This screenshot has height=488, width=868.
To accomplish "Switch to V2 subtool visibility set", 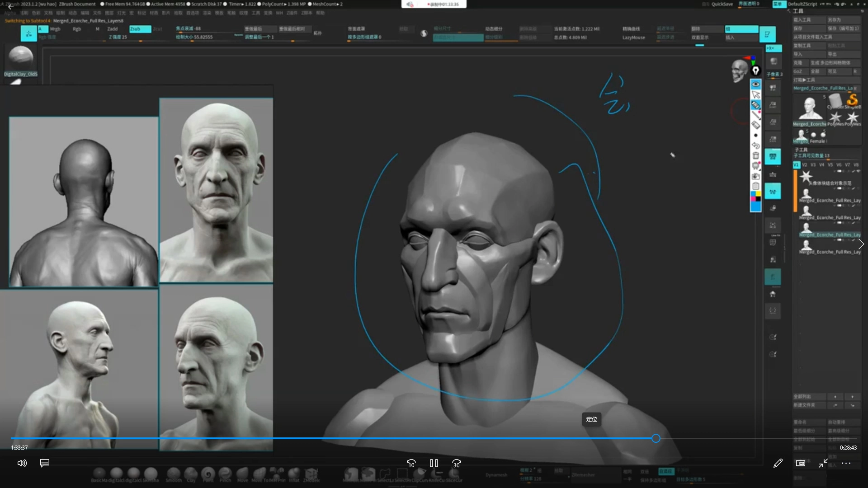I will tap(805, 165).
